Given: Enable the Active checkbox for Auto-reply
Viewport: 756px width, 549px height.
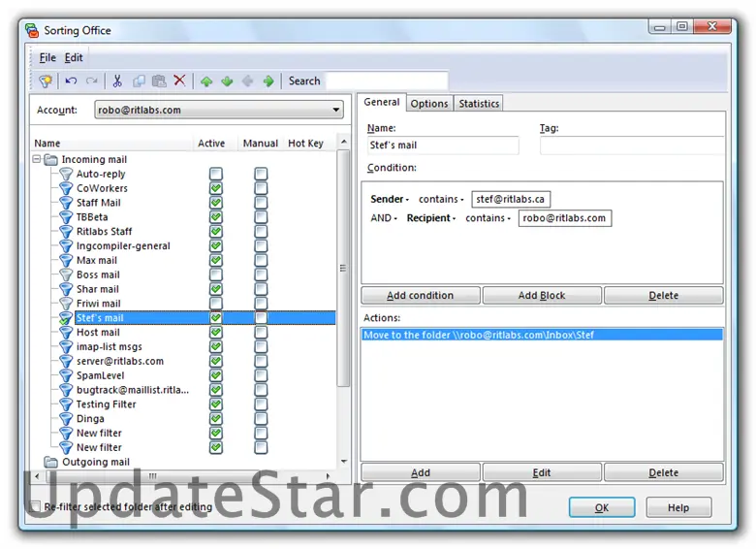Looking at the screenshot, I should tap(216, 174).
